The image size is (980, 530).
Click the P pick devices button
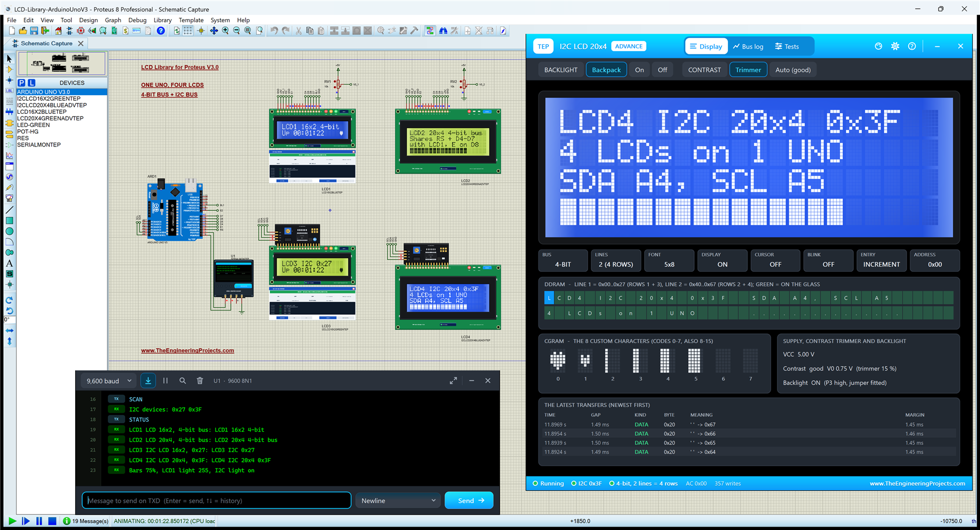[x=21, y=83]
